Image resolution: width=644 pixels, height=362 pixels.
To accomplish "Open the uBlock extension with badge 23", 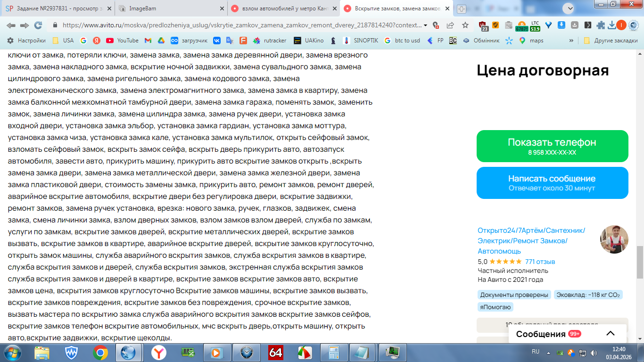I will pos(483,25).
